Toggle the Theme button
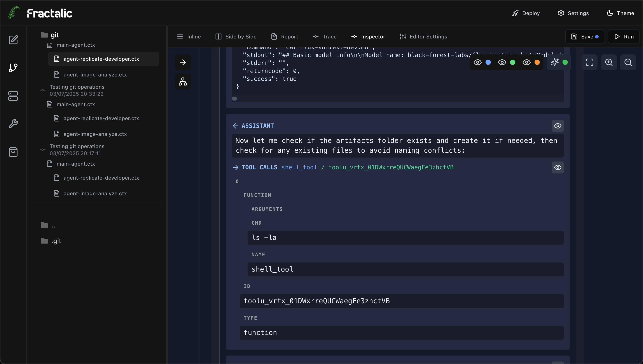643x364 pixels. click(620, 13)
